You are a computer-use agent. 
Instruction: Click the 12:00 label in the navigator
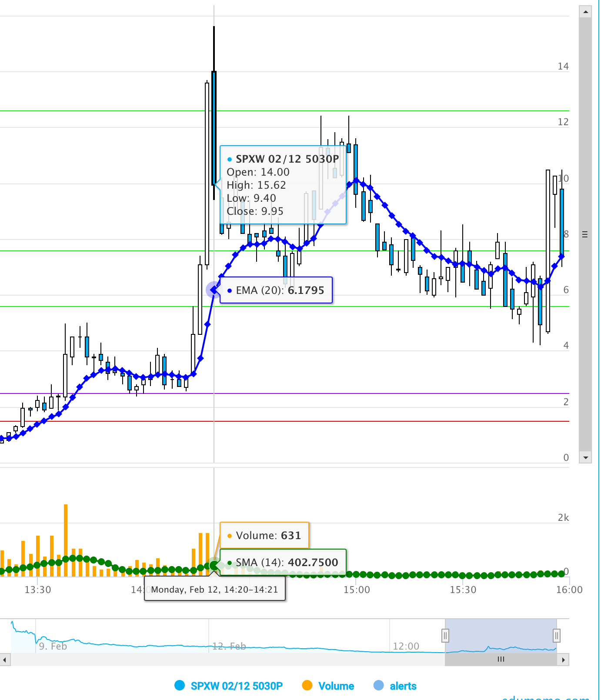coord(406,646)
